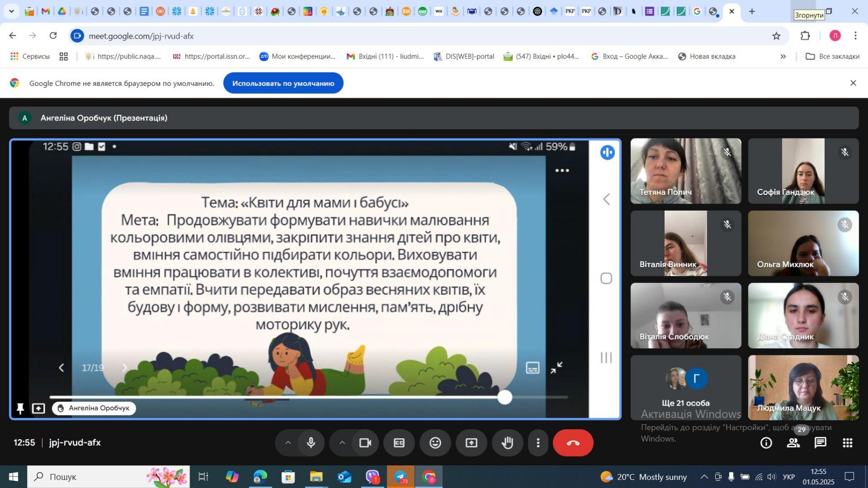Viewport: 868px width, 488px height.
Task: Expand video settings arrow beside camera
Action: (342, 443)
